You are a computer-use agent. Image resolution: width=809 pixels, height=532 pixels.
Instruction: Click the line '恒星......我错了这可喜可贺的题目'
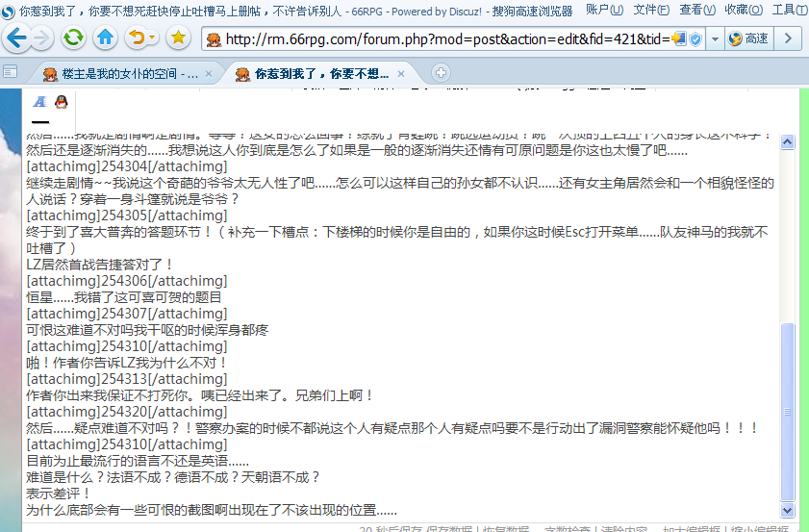pyautogui.click(x=124, y=297)
